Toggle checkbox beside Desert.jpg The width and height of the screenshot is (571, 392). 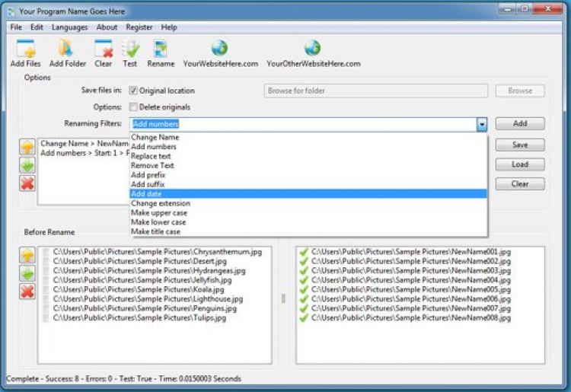46,261
